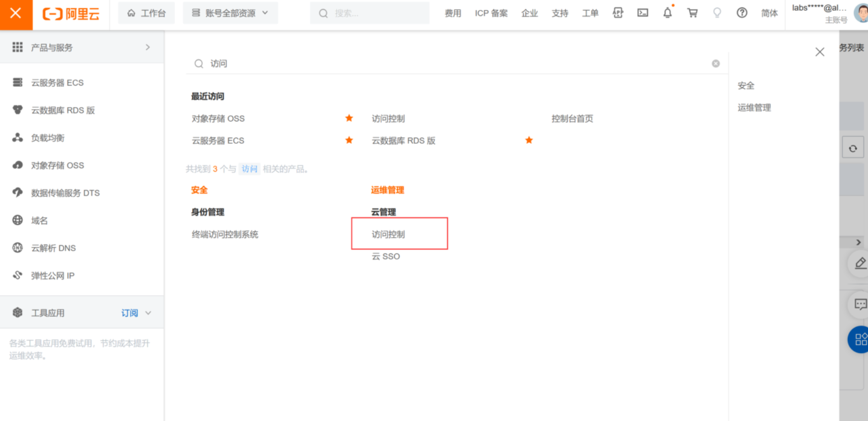Screen dimensions: 868x421
Task: Open recent 访问控制 link
Action: 388,118
